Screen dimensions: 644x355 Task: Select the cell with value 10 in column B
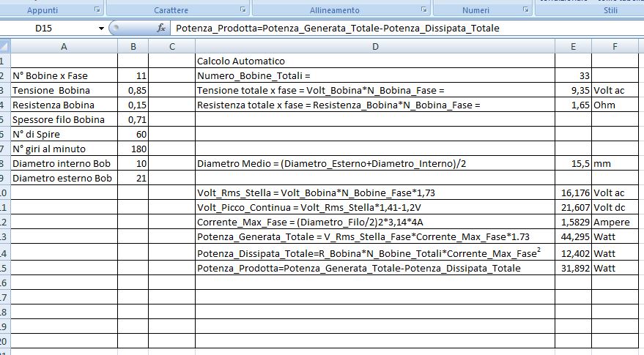(133, 163)
